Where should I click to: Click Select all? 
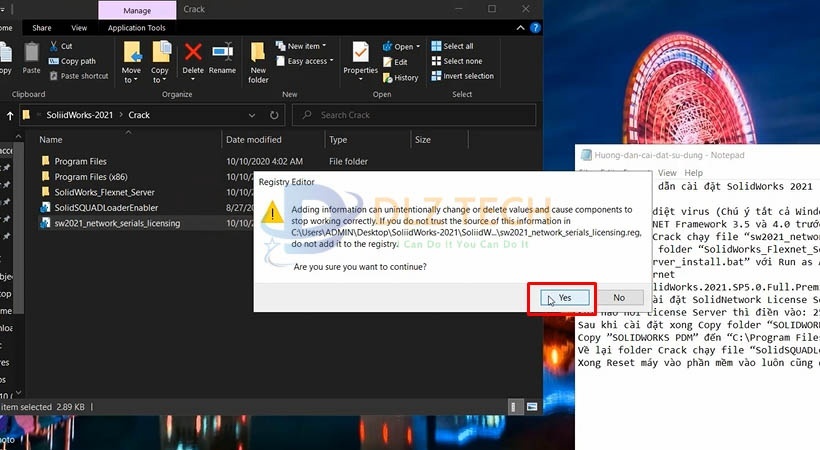pos(452,46)
